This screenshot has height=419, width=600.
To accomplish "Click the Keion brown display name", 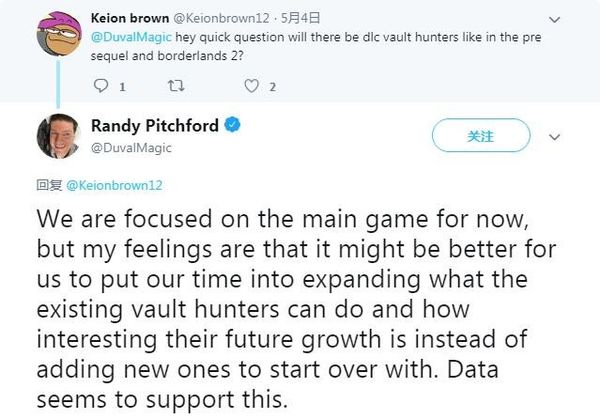I will (x=130, y=18).
